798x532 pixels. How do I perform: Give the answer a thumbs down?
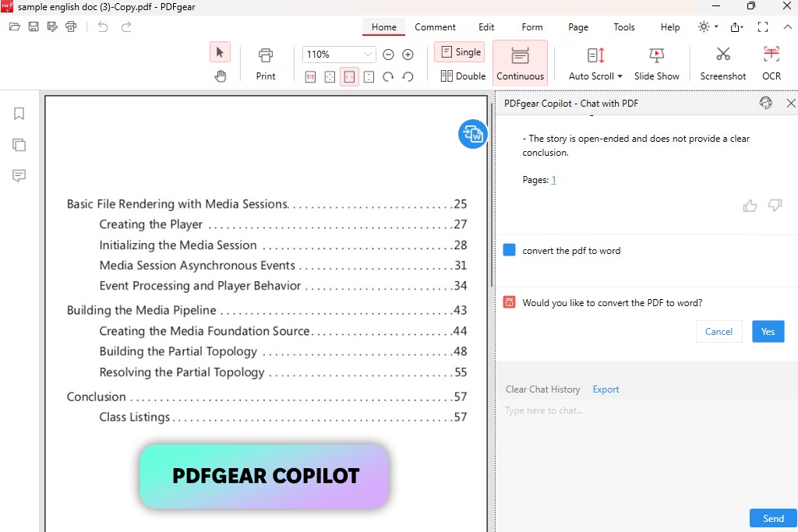[x=775, y=206]
